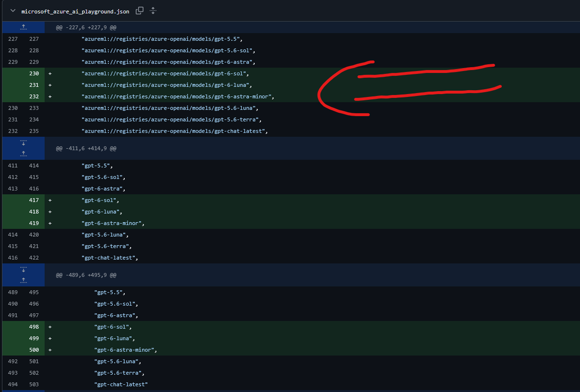Click added azureml models/gpt-6-astra-minor line
The width and height of the screenshot is (580, 392).
[178, 97]
